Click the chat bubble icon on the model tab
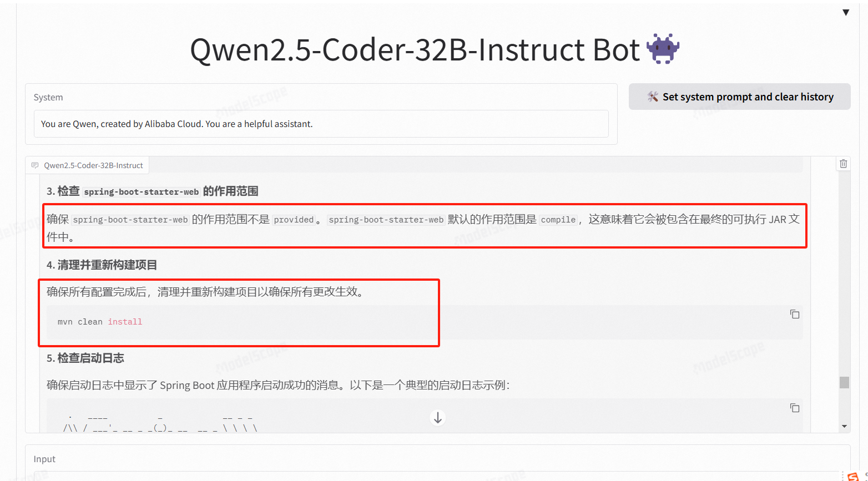This screenshot has width=868, height=481. point(35,165)
